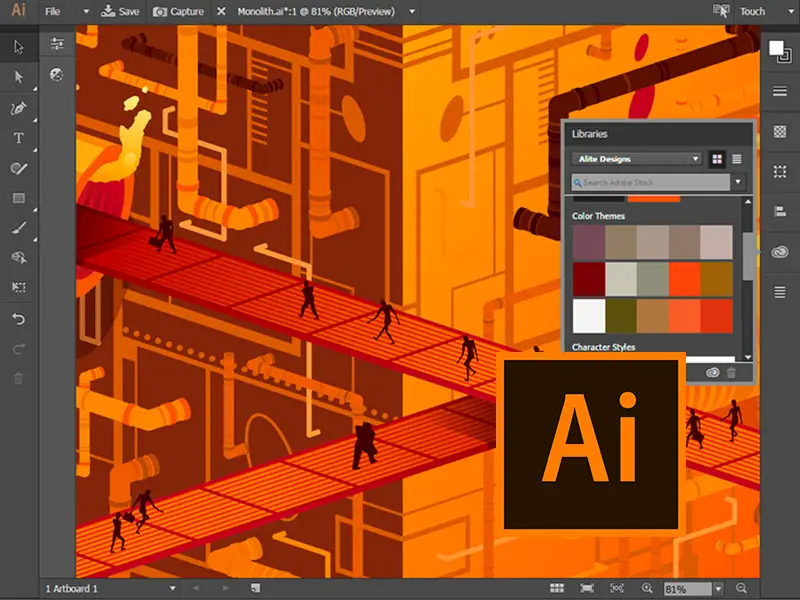Click the Save button
The image size is (800, 600).
[121, 12]
